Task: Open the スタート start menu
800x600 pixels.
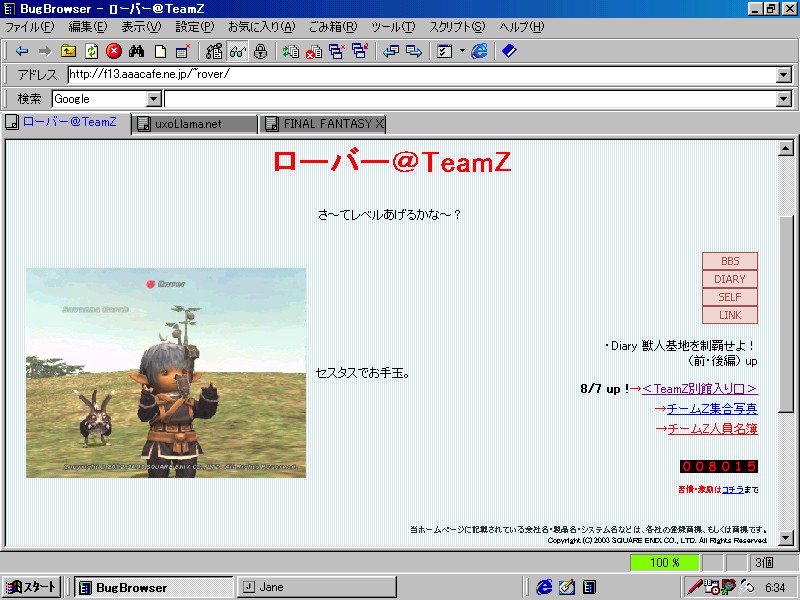Action: click(x=32, y=587)
